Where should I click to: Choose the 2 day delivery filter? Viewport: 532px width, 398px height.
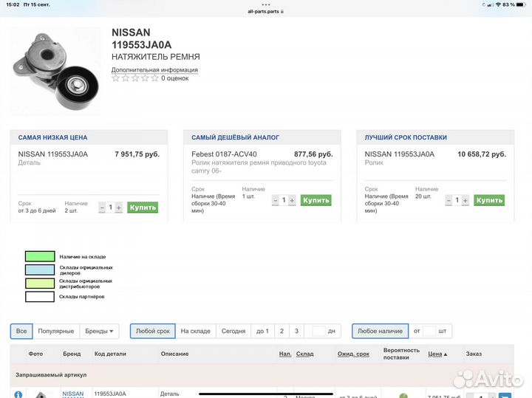282,331
